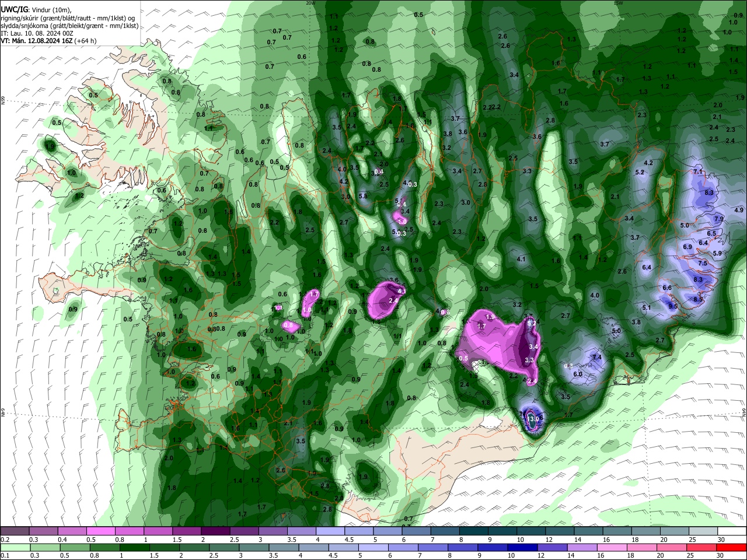Click the 'VT: Mán. 12.08.2024 16Z' valid time
747x560 pixels.
click(36, 41)
